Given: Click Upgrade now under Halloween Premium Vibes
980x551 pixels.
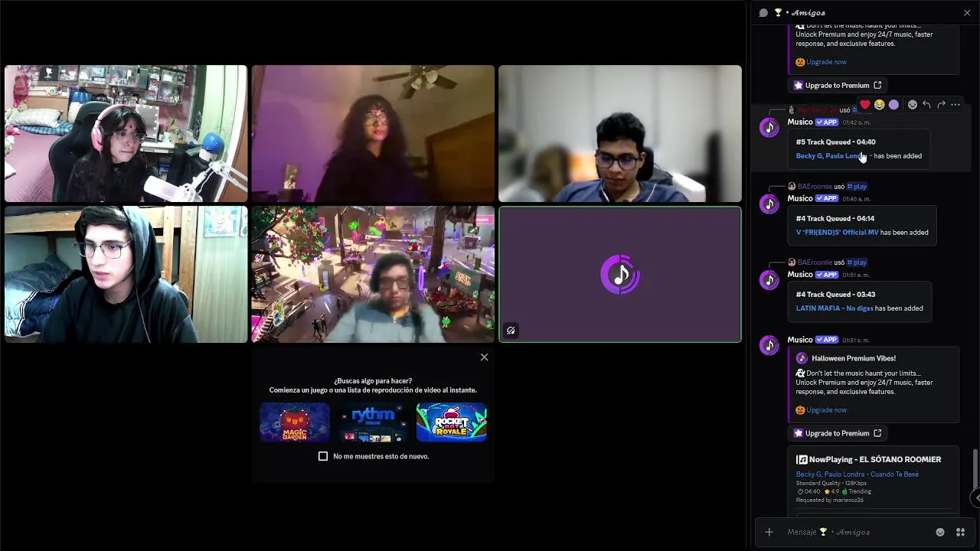Looking at the screenshot, I should pos(826,410).
